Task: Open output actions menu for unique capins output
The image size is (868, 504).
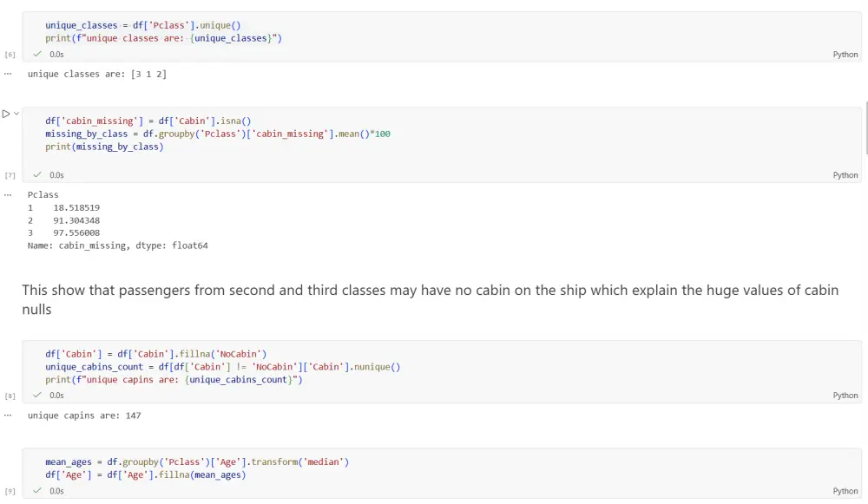Action: 8,415
